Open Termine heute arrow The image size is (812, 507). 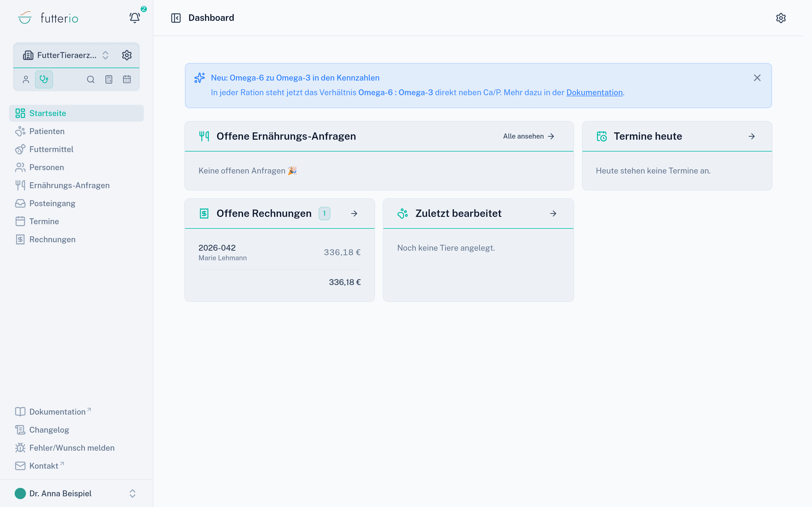(751, 136)
